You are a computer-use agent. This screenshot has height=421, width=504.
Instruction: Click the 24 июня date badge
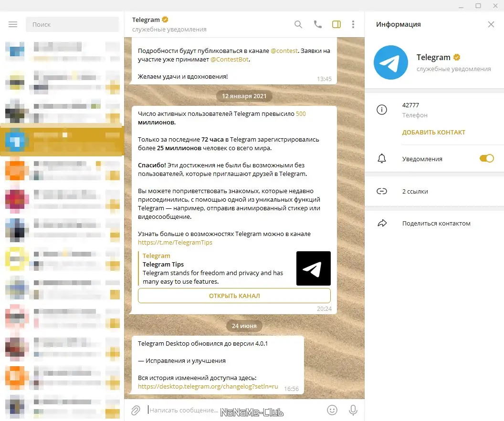click(x=244, y=326)
